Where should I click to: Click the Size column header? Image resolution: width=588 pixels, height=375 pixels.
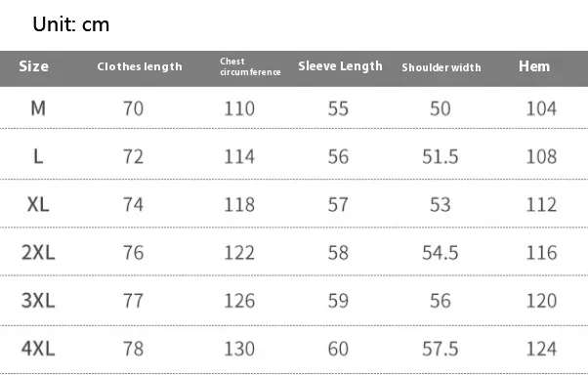(x=34, y=66)
